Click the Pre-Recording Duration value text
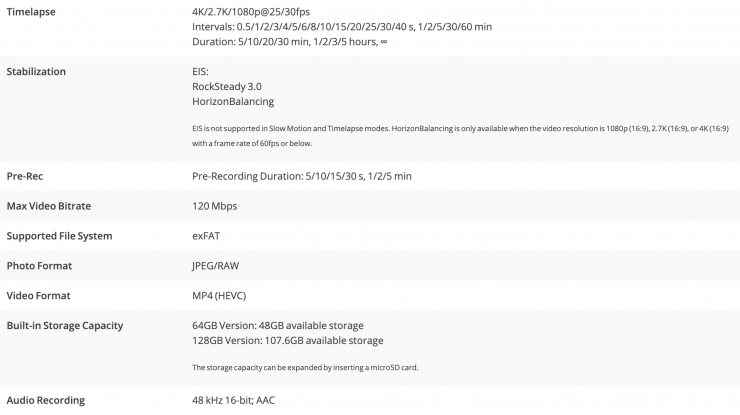 click(301, 176)
